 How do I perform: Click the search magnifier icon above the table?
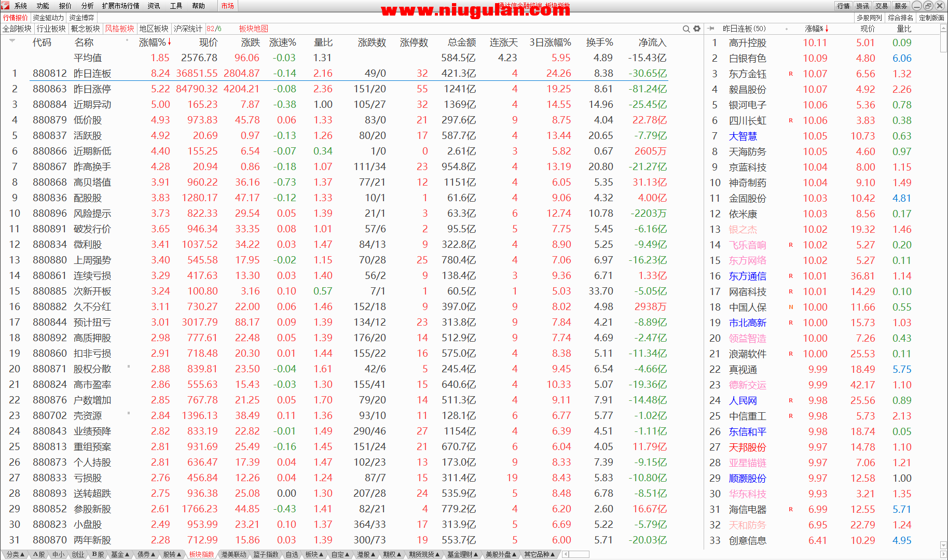tap(686, 29)
